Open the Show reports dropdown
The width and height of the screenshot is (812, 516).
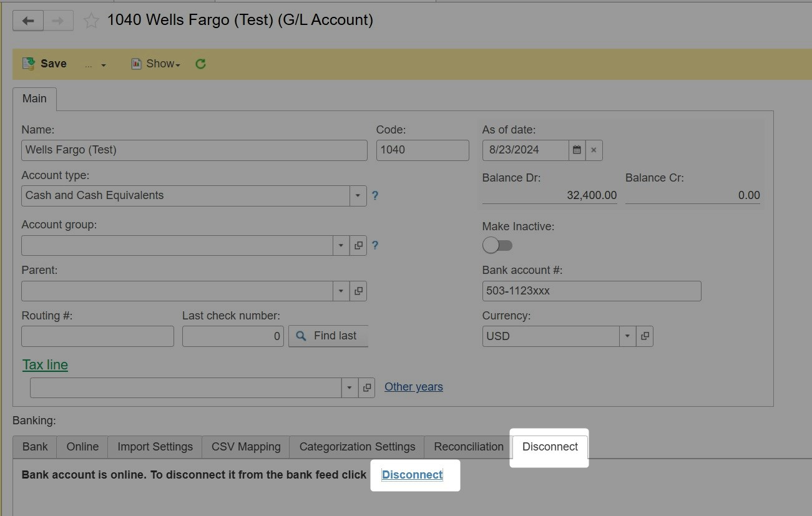[155, 64]
